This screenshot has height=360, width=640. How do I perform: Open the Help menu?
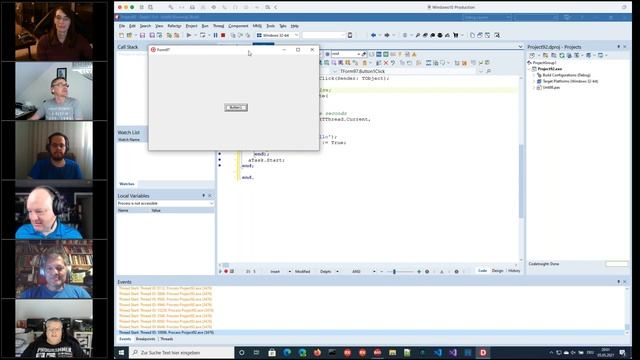point(295,26)
